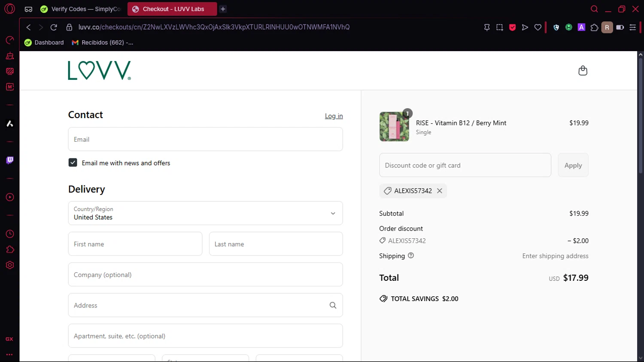Click the Total amount $17.99

576,278
